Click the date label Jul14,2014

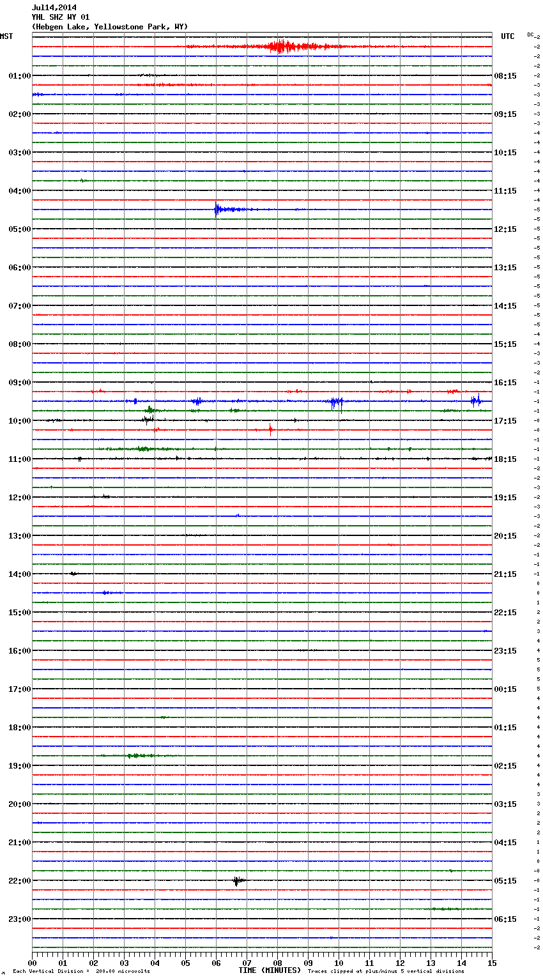click(x=54, y=8)
